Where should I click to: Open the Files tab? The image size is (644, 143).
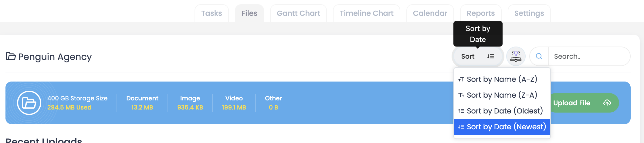click(x=249, y=13)
